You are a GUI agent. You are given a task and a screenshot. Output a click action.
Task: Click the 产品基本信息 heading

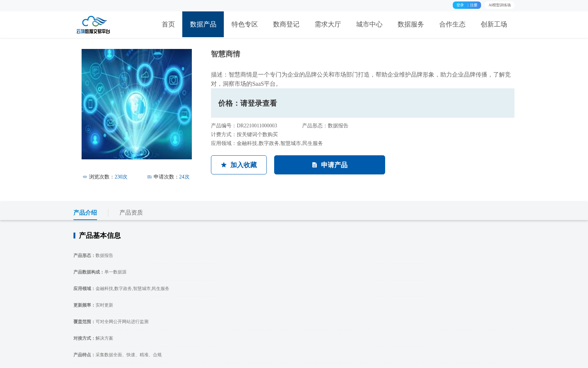[x=100, y=236]
